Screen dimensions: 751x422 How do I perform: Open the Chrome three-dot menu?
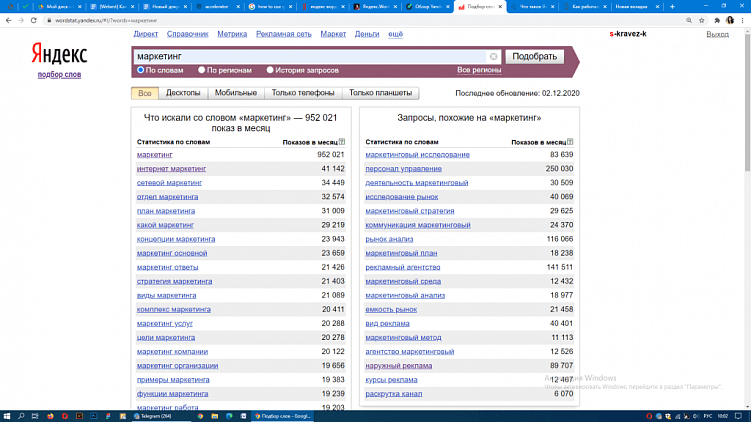pyautogui.click(x=742, y=20)
